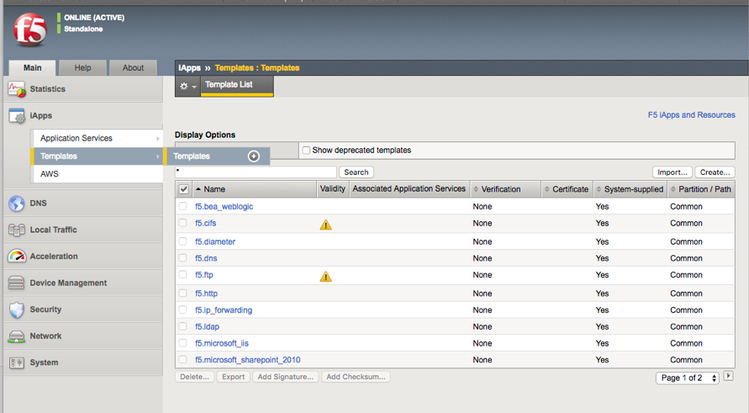This screenshot has width=749, height=413.
Task: Click the Import... button
Action: (x=671, y=172)
